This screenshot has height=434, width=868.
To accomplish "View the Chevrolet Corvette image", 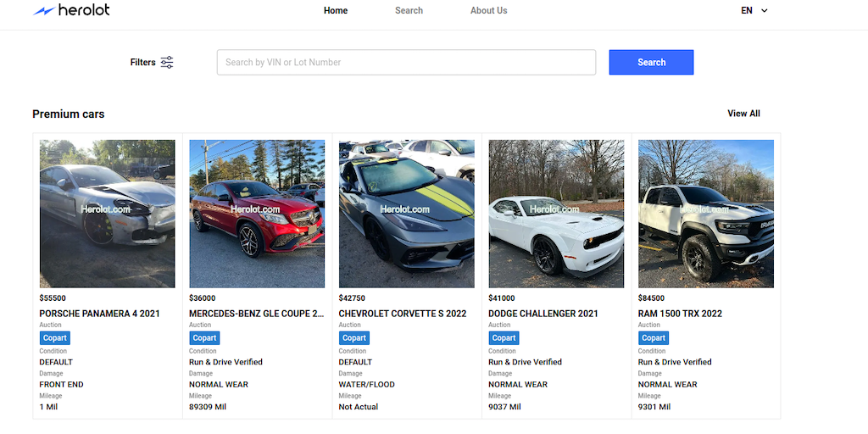I will point(406,214).
